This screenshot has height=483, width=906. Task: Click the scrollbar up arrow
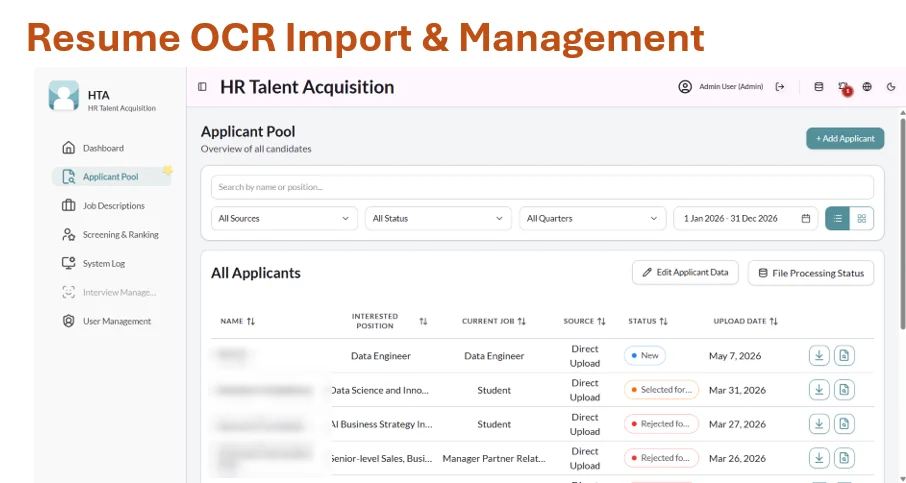903,112
